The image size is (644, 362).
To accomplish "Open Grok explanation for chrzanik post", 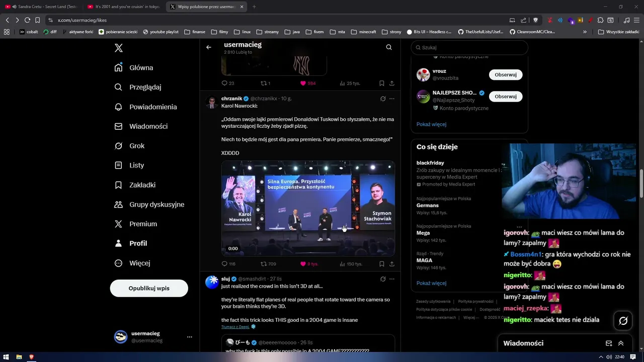I will click(x=383, y=99).
